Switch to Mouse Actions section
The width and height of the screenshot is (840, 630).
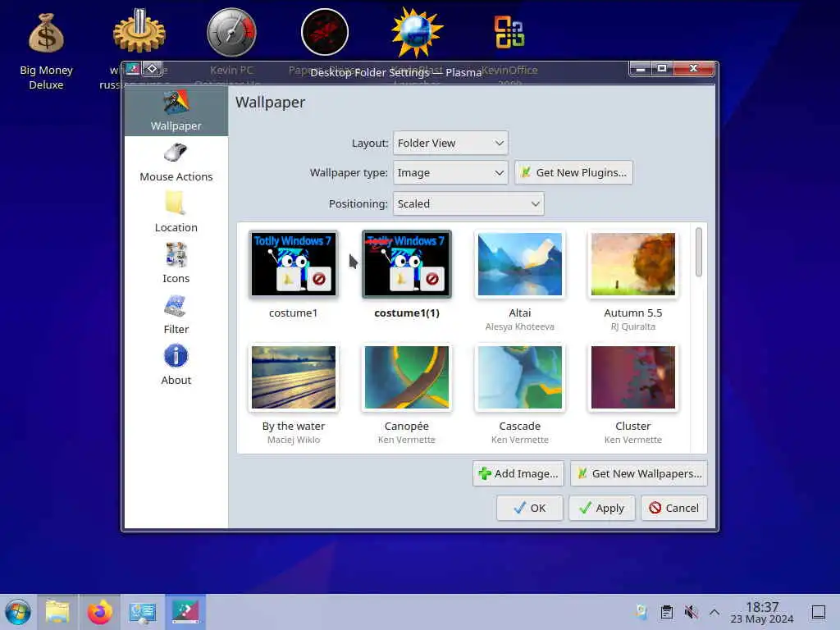pyautogui.click(x=176, y=162)
